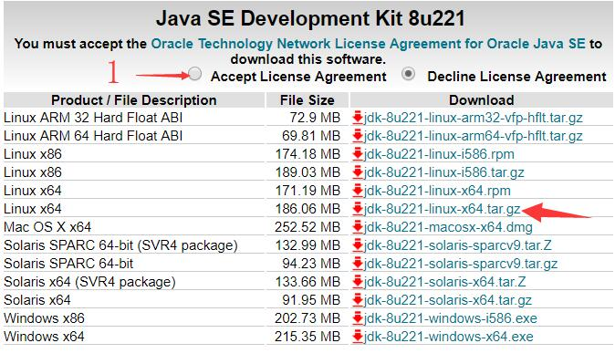Download jdk-8u221-windows-i586.exe link
This screenshot has width=615, height=364.
(x=450, y=318)
